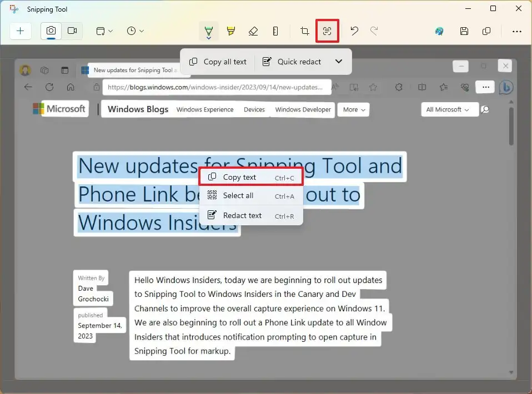Expand the Quick redact options chevron
532x394 pixels.
339,62
